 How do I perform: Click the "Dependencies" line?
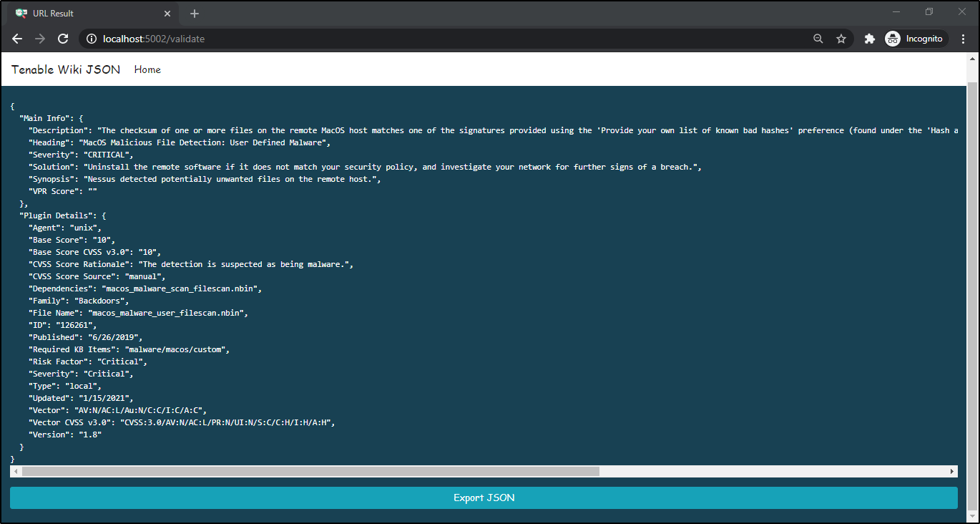(145, 288)
